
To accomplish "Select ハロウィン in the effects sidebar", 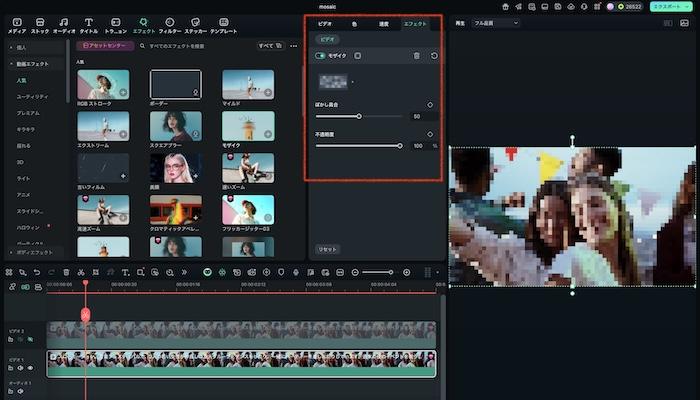I will (x=28, y=227).
